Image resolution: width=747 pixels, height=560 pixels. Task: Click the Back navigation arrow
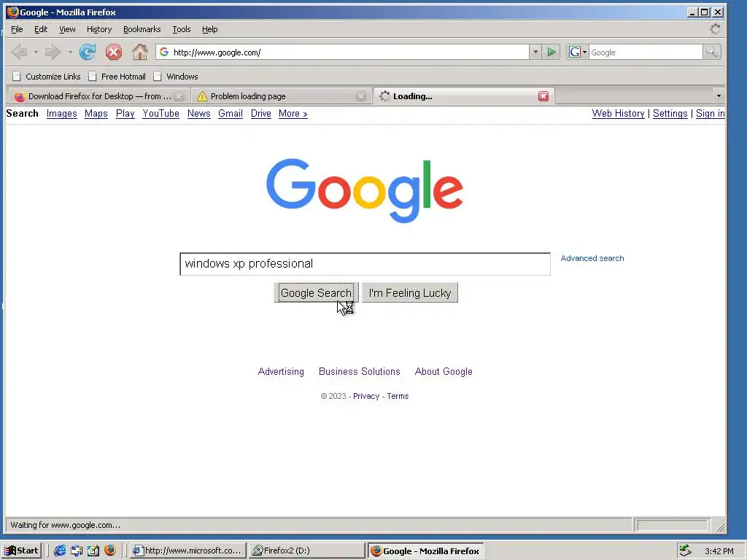(19, 52)
